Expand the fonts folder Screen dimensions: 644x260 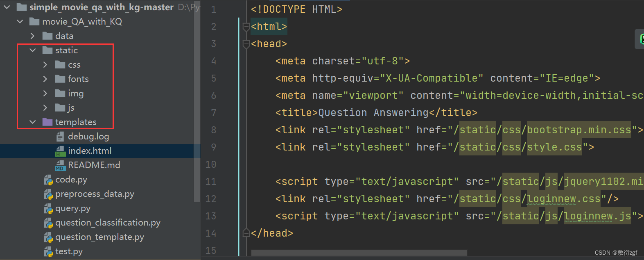click(45, 79)
